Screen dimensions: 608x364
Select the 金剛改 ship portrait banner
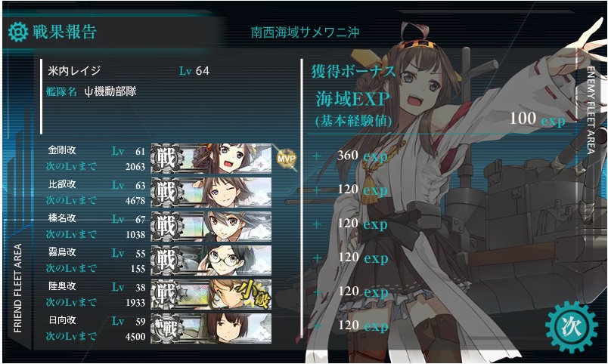(211, 159)
